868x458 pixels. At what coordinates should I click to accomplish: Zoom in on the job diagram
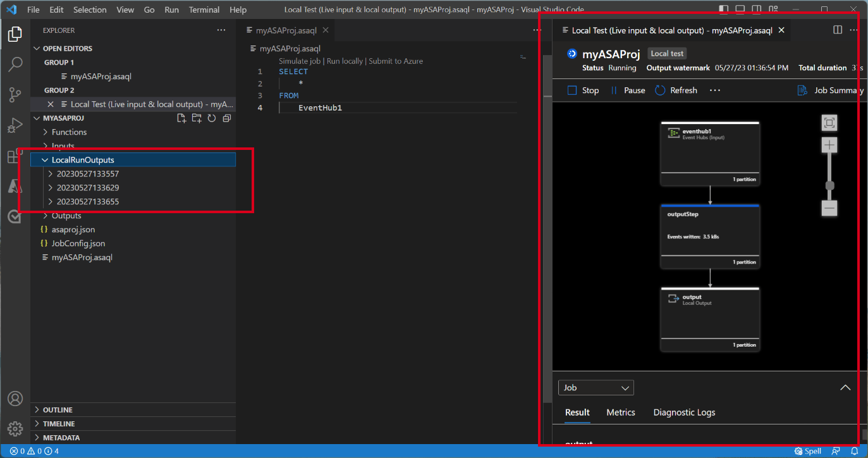tap(829, 145)
